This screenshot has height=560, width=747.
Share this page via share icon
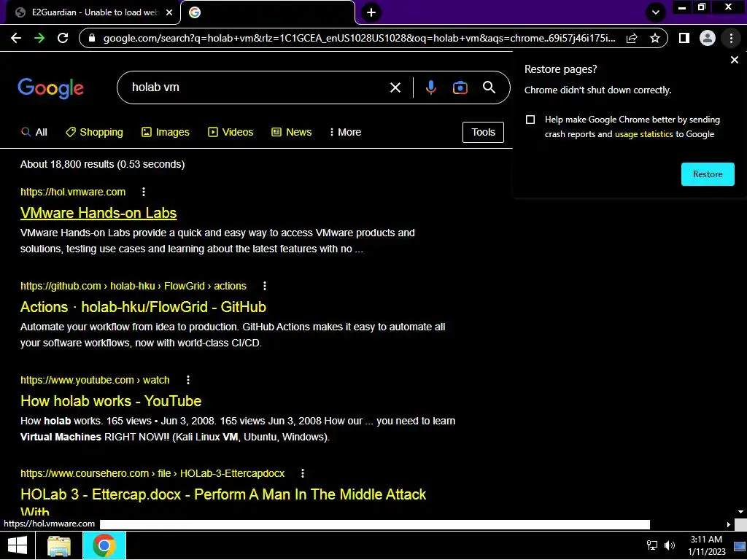tap(632, 38)
